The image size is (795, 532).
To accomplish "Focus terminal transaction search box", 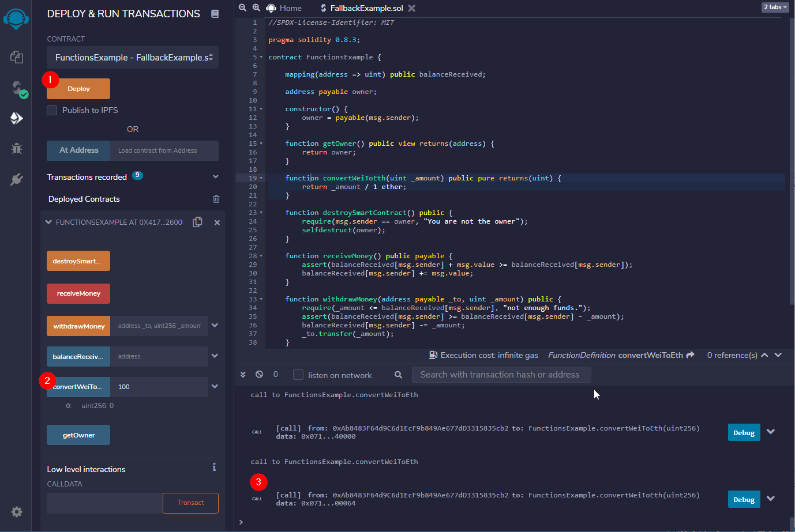I will 501,375.
